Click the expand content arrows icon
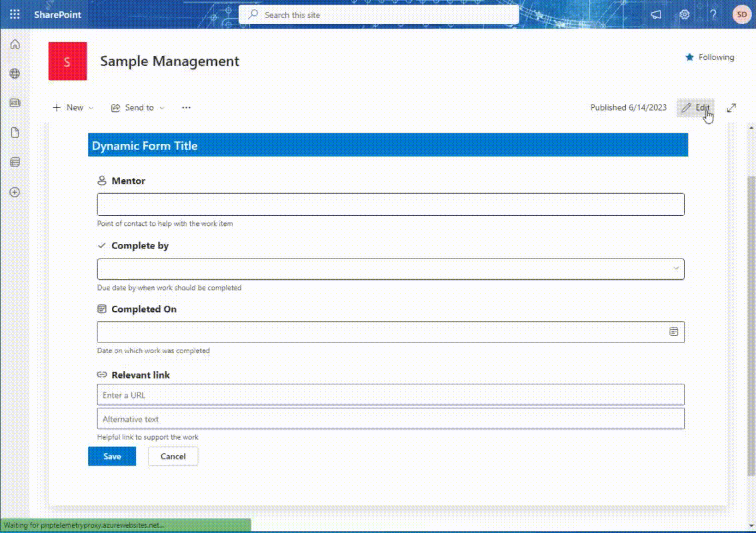 [731, 107]
